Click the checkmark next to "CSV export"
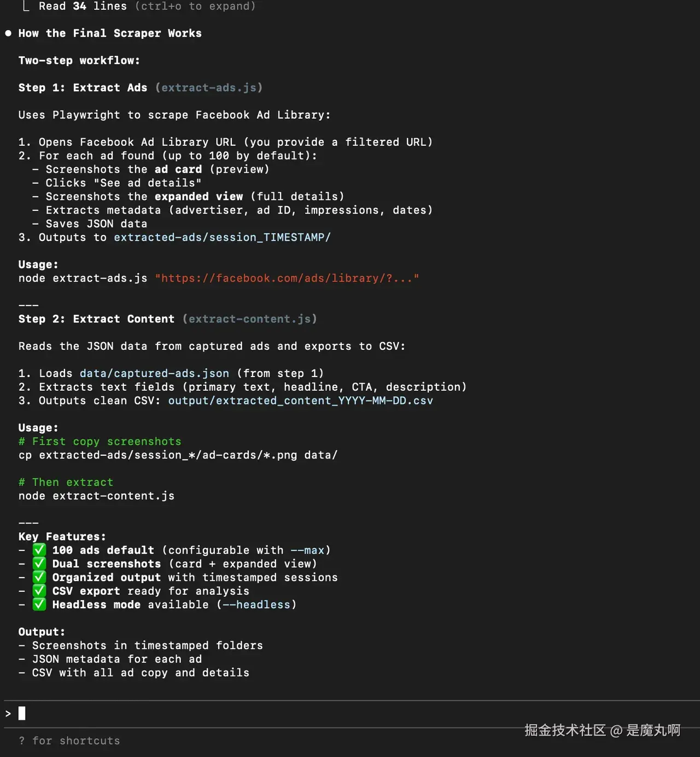700x757 pixels. click(x=39, y=591)
